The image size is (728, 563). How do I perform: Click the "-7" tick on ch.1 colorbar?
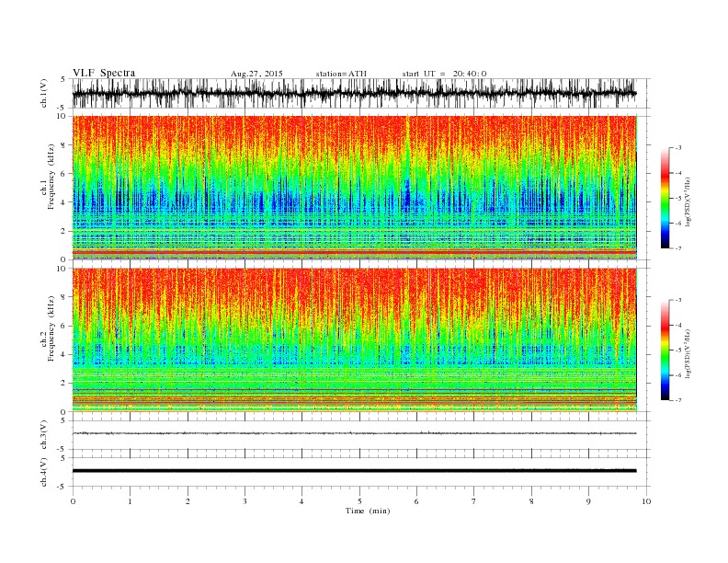[x=678, y=248]
